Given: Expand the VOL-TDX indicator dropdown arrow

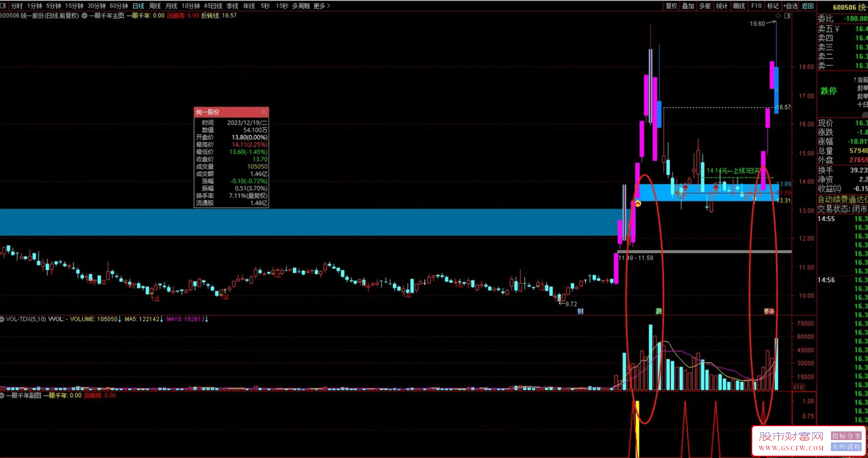Looking at the screenshot, I should coord(3,319).
